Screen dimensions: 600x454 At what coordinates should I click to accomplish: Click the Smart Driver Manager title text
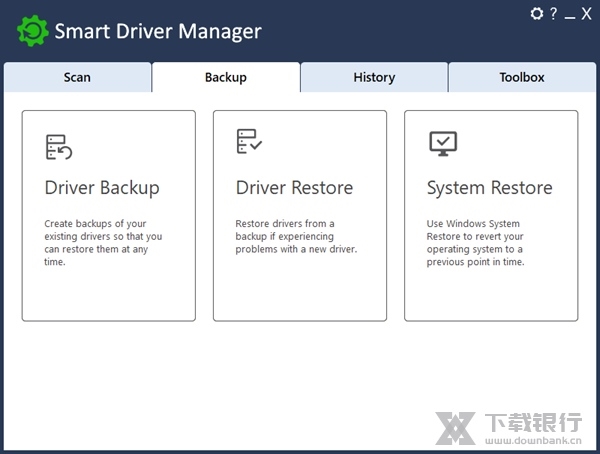coord(158,31)
